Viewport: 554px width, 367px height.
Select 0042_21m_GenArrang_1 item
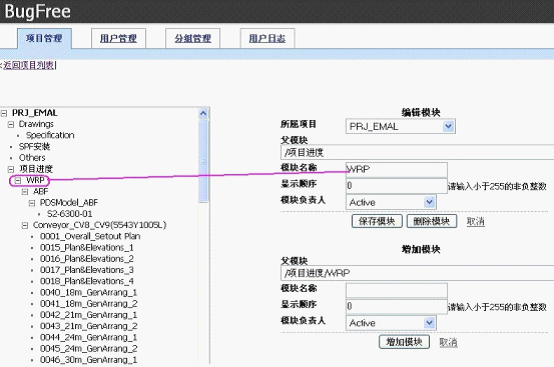tap(89, 315)
